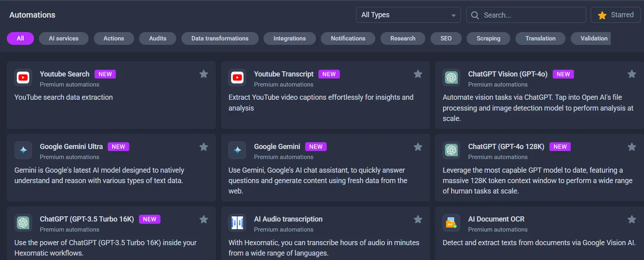Select the Scraping category filter
The image size is (644, 260).
[488, 38]
